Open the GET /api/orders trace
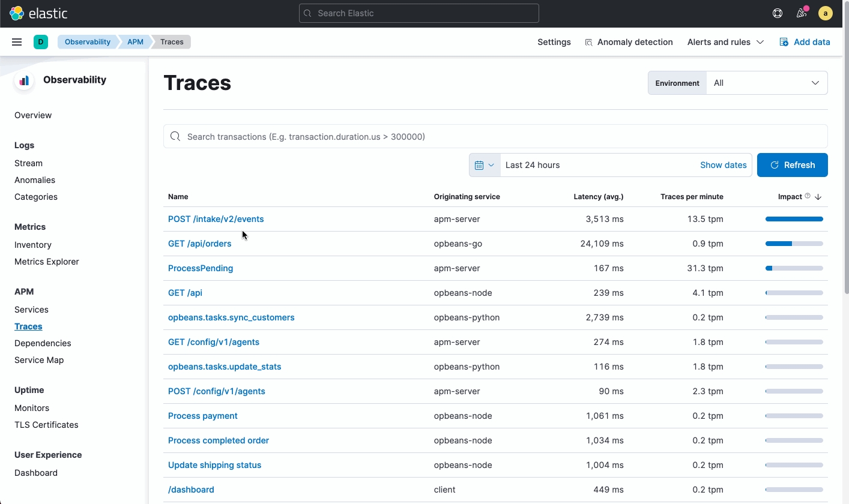The image size is (849, 504). tap(199, 244)
